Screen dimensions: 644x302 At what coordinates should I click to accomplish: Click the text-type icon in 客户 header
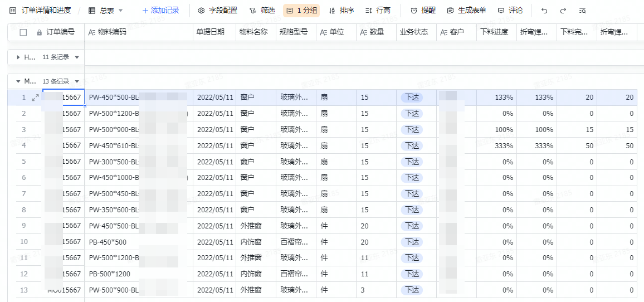click(x=444, y=32)
